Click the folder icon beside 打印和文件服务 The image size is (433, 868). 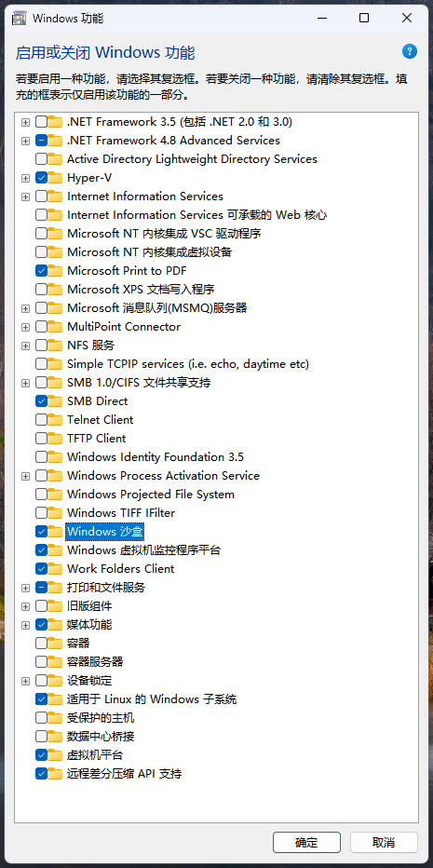(x=55, y=588)
